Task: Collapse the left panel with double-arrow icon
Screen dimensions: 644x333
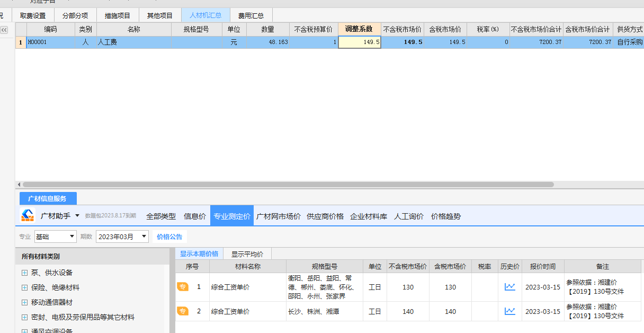Action: pyautogui.click(x=4, y=30)
